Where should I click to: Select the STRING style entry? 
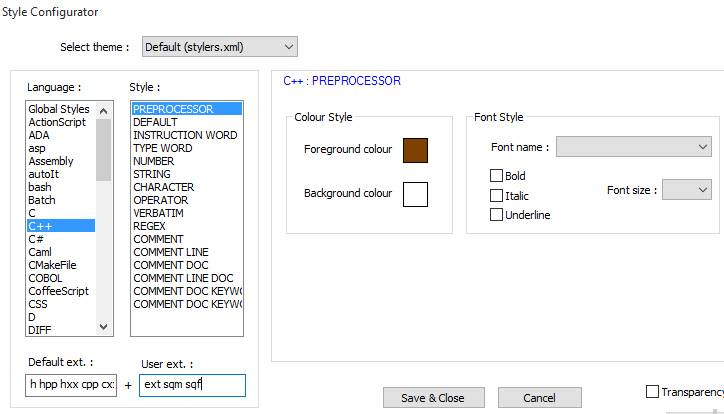pos(153,174)
